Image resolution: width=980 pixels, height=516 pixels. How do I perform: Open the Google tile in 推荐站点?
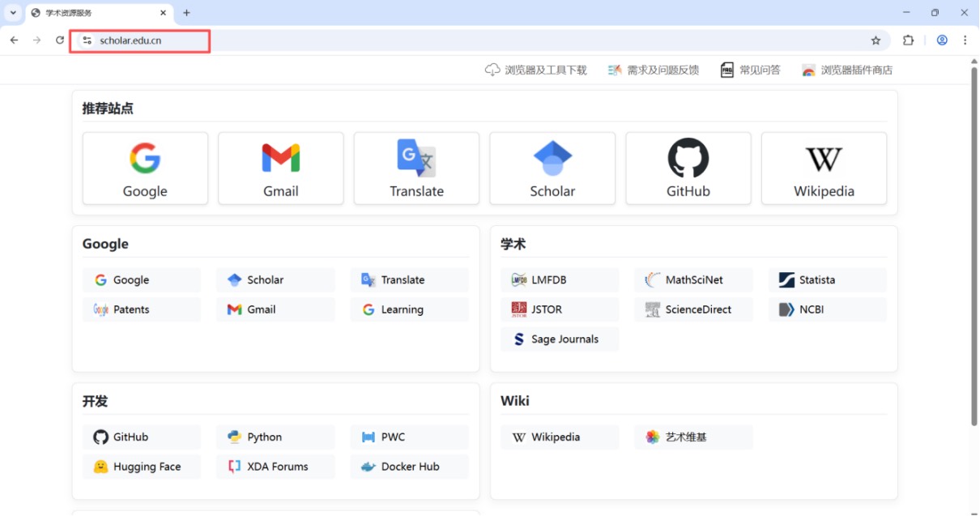click(x=145, y=168)
